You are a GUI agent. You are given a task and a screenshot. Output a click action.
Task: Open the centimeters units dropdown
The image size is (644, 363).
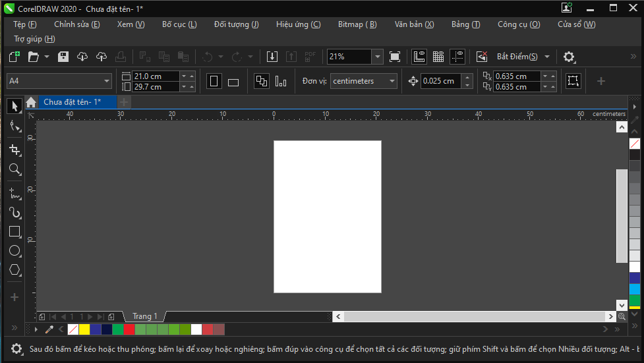392,81
